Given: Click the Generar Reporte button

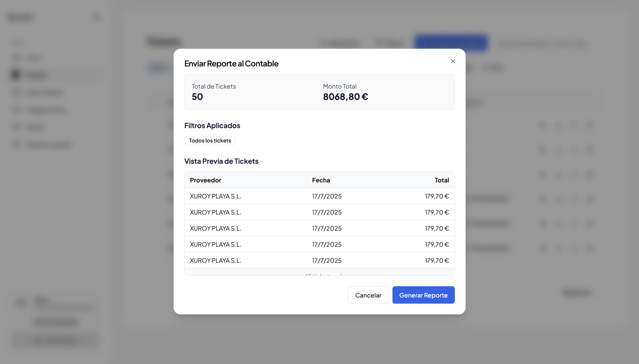Looking at the screenshot, I should click(423, 295).
